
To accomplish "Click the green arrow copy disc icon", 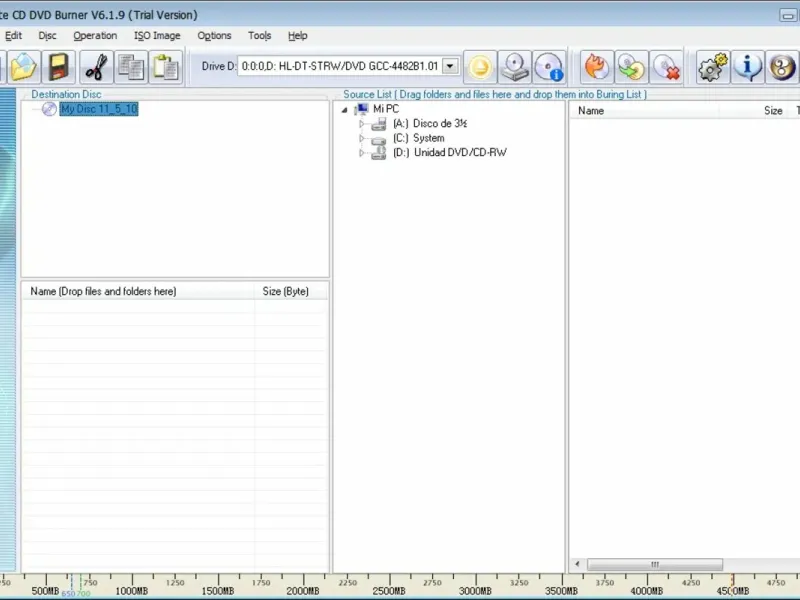I will coord(632,67).
